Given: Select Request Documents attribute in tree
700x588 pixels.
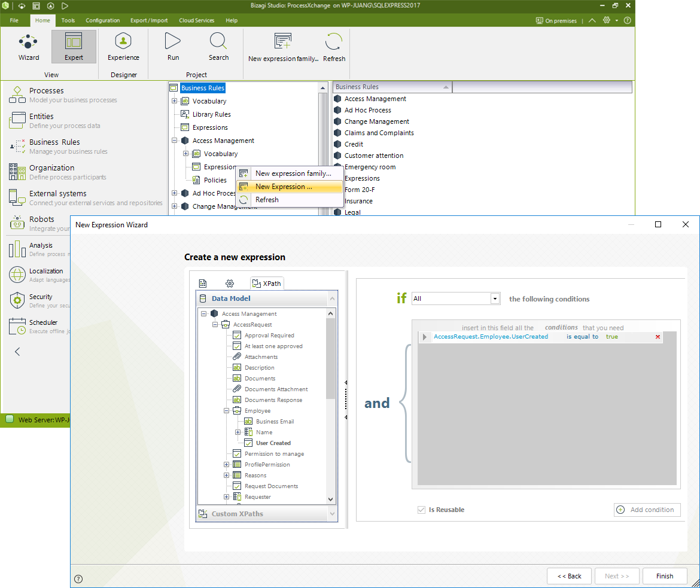Looking at the screenshot, I should click(x=271, y=486).
